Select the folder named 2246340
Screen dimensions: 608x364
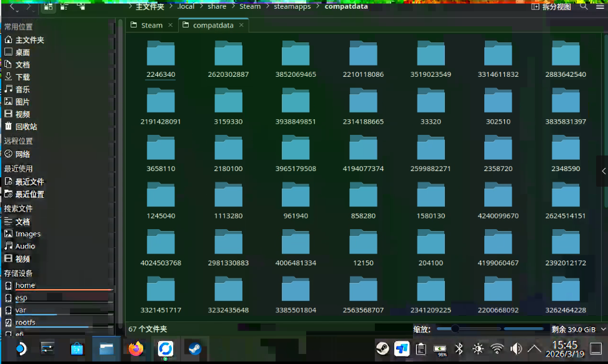click(x=161, y=60)
